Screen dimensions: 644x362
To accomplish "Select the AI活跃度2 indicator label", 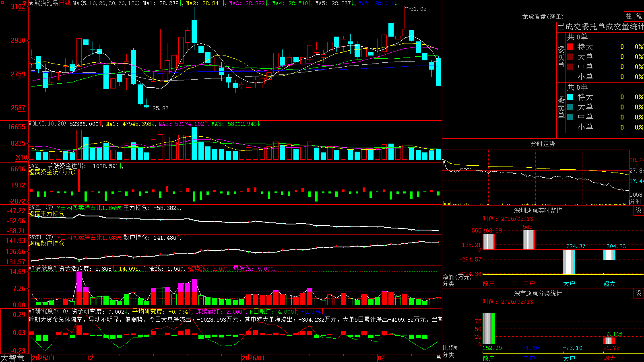I will 43,269.
